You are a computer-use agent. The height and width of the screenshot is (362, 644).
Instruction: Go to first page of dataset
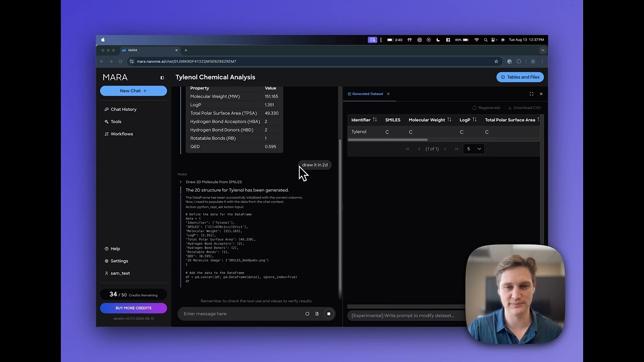[x=408, y=149]
